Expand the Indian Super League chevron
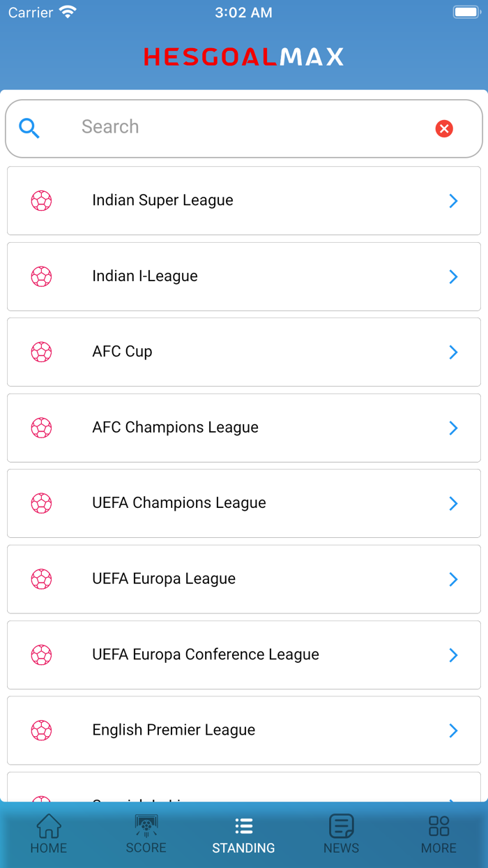This screenshot has width=488, height=868. click(454, 200)
